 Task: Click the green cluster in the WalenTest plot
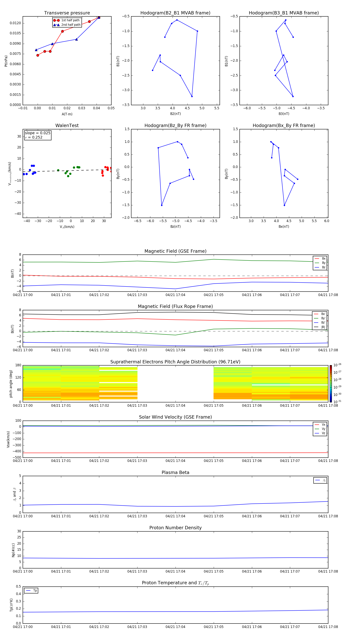tap(69, 171)
